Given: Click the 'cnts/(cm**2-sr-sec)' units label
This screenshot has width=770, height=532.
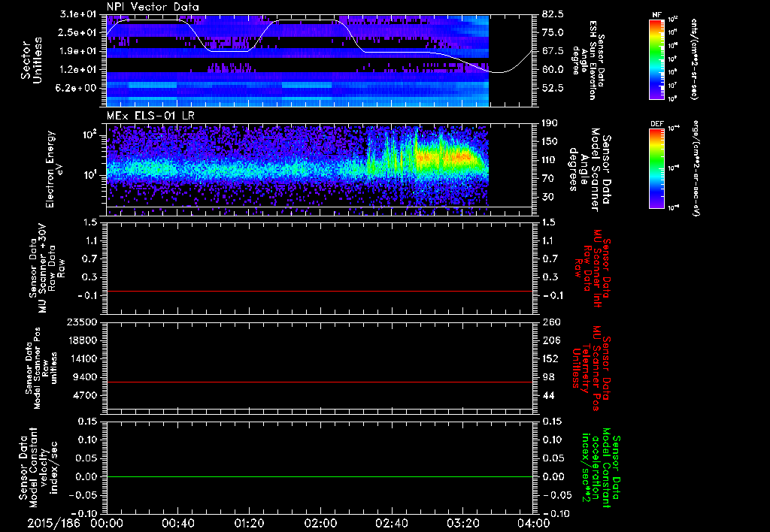Looking at the screenshot, I should 694,59.
